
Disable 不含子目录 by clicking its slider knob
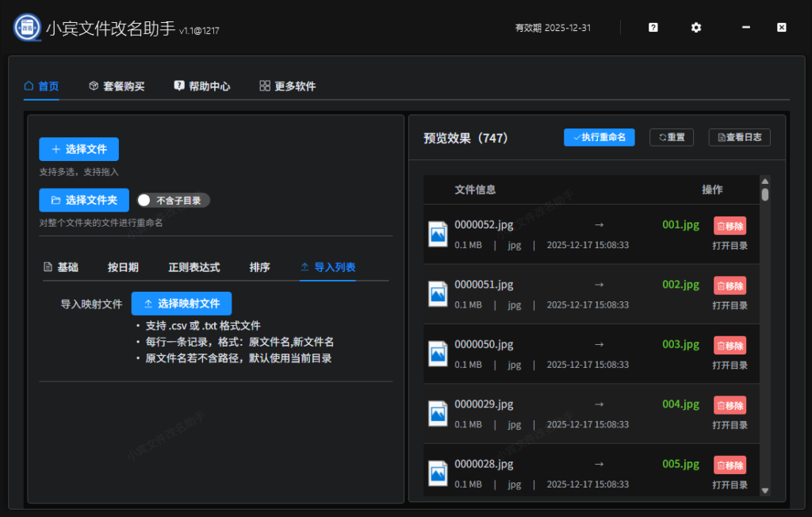coord(145,200)
